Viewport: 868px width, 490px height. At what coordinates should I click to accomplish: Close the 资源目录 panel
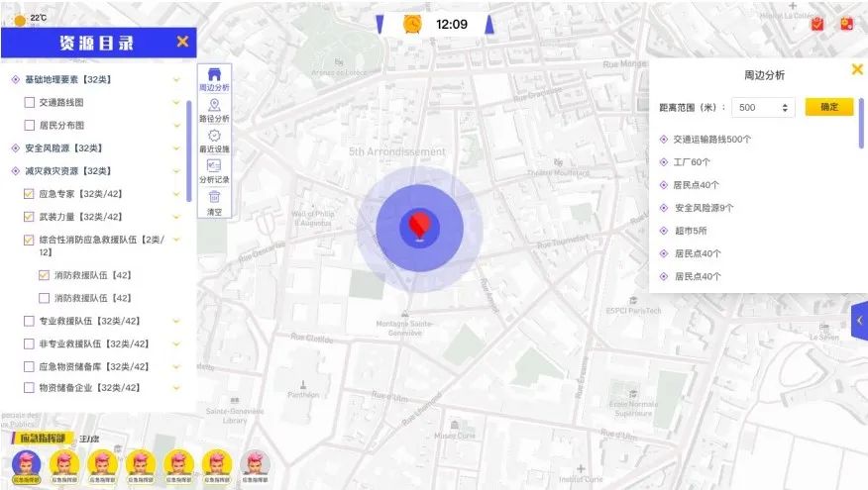click(182, 42)
